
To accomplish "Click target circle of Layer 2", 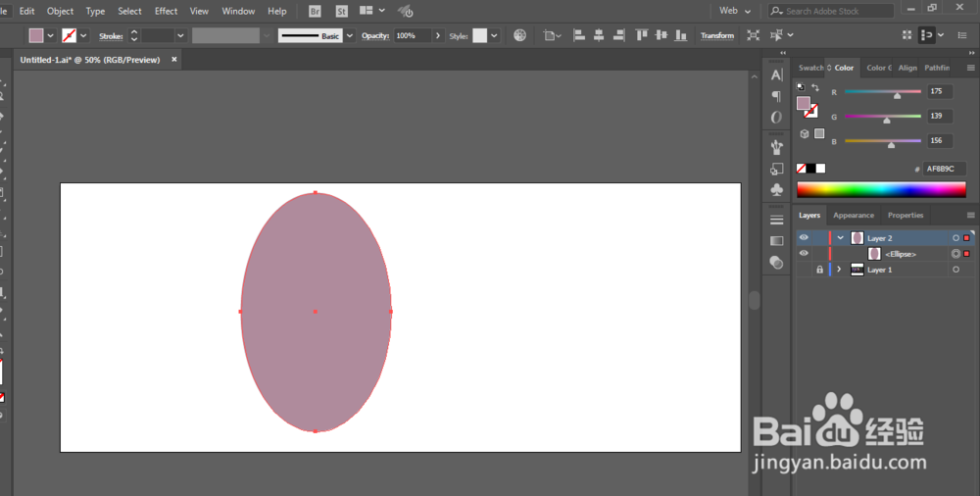I will (955, 238).
